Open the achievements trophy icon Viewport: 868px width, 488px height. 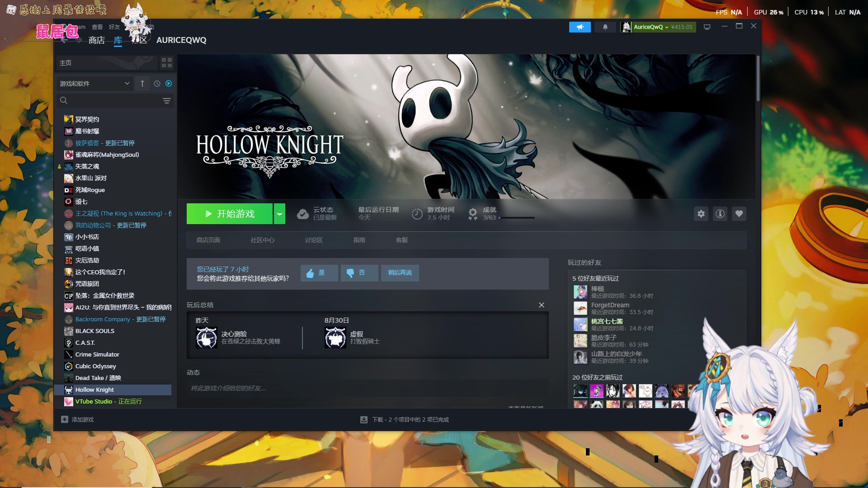pyautogui.click(x=472, y=214)
